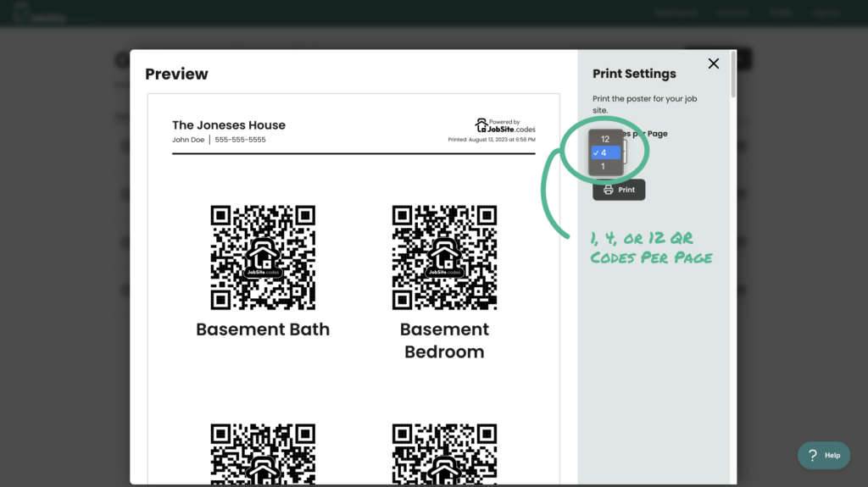Click the phone number 555-555-5555
The height and width of the screenshot is (487, 868).
pos(240,140)
